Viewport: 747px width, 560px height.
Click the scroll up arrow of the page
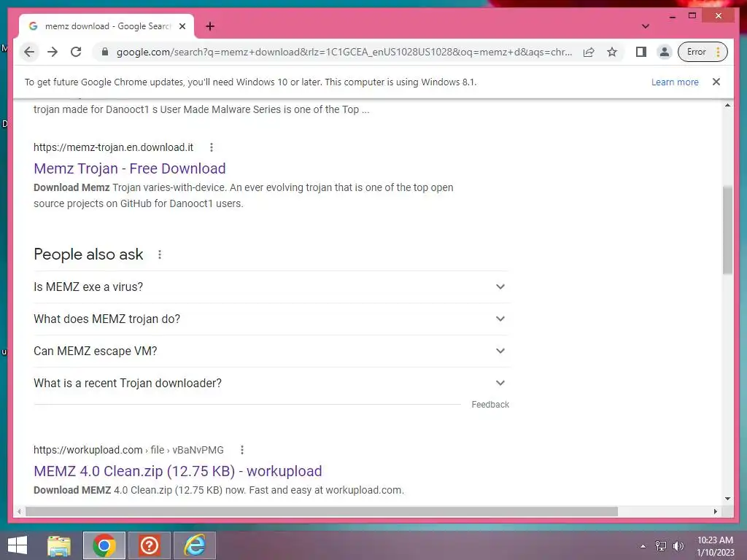[727, 105]
